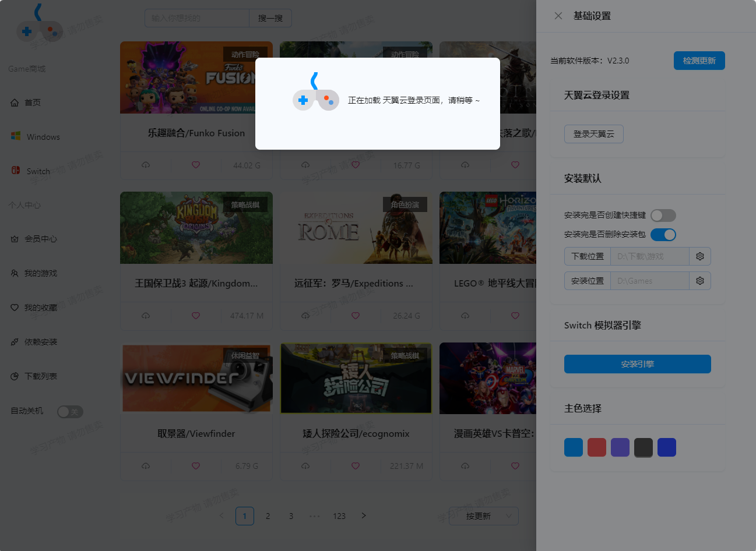Select the purple theme color swatch
The height and width of the screenshot is (551, 756).
(x=620, y=447)
